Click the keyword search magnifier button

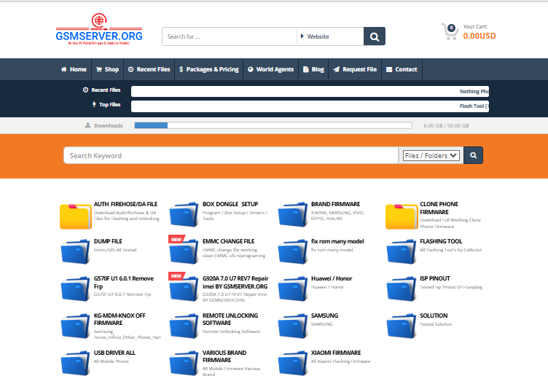tap(473, 155)
